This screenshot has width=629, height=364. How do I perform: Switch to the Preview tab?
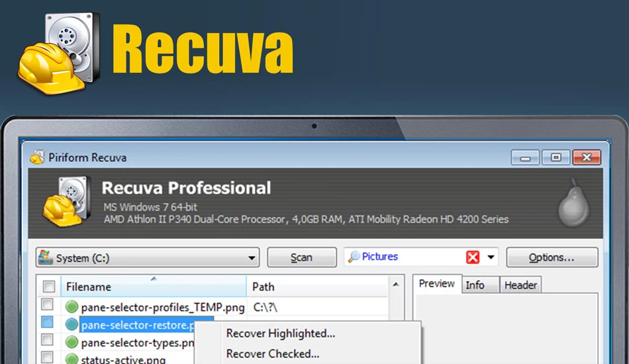tap(437, 284)
